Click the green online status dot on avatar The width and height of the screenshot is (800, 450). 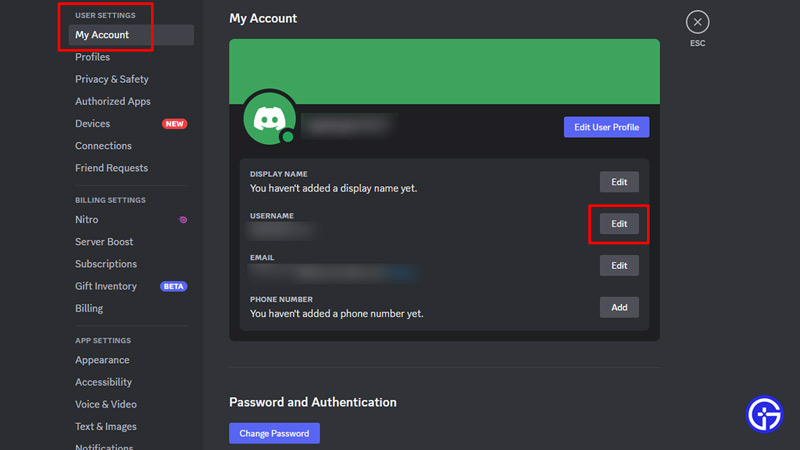[x=287, y=137]
